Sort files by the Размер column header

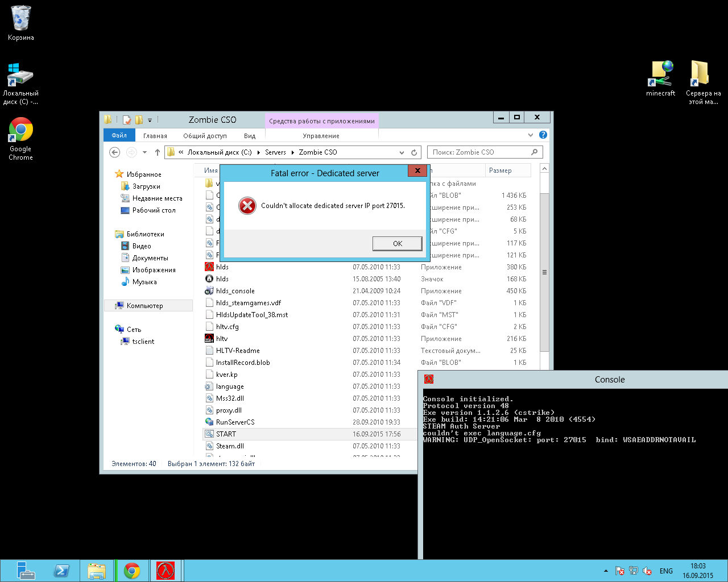click(507, 171)
